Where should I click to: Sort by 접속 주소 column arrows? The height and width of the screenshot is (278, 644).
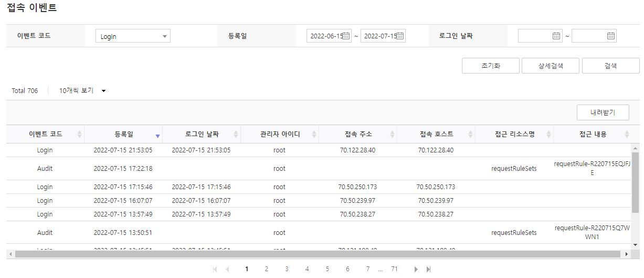coord(392,135)
